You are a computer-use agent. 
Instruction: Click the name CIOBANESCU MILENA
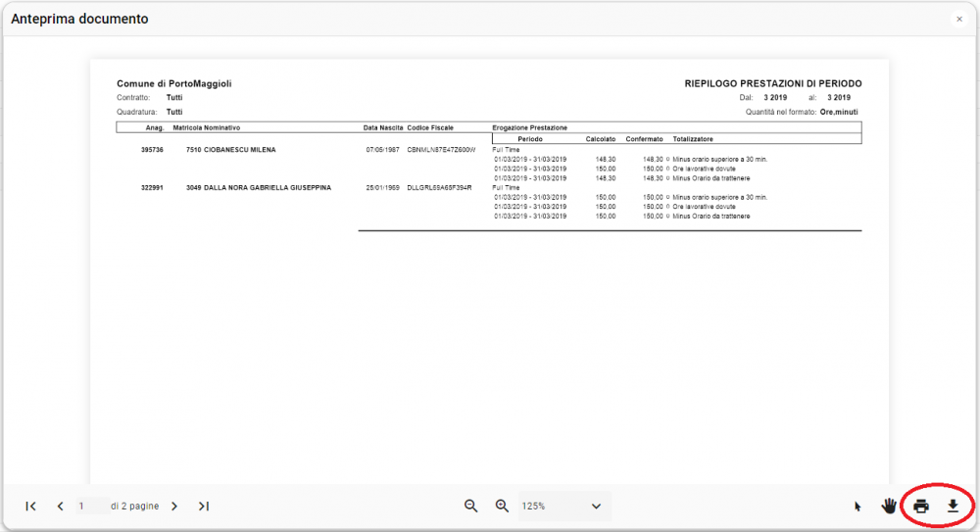tap(240, 150)
